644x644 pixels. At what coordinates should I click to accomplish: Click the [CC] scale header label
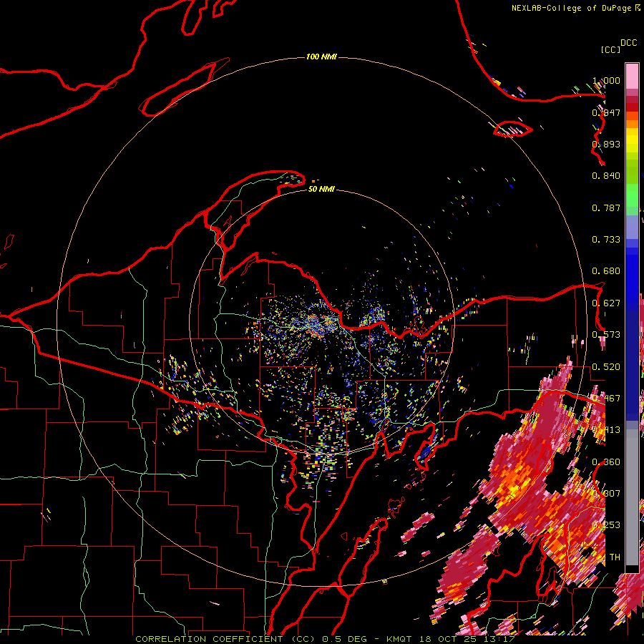click(610, 49)
